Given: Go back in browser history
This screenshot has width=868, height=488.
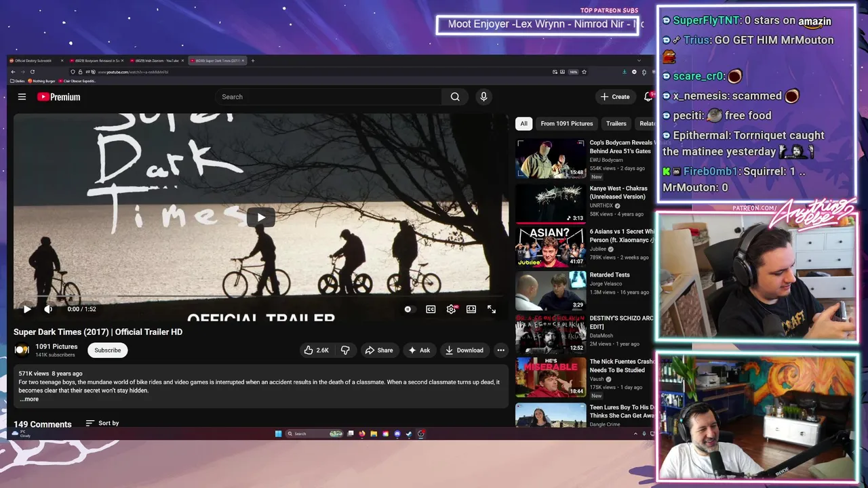Looking at the screenshot, I should click(x=13, y=72).
